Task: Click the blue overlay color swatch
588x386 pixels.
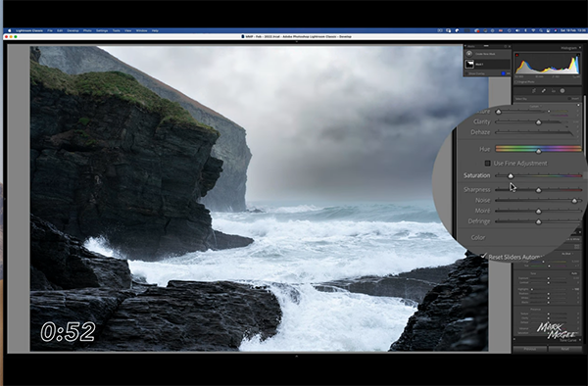Action: click(x=504, y=73)
